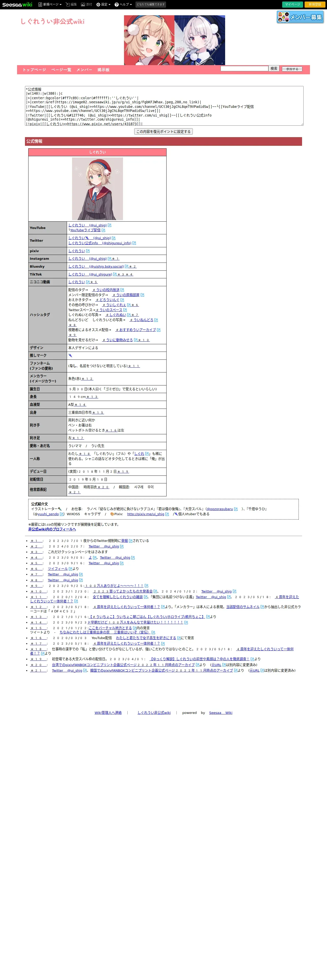Click the 検索 search button

coord(274,68)
